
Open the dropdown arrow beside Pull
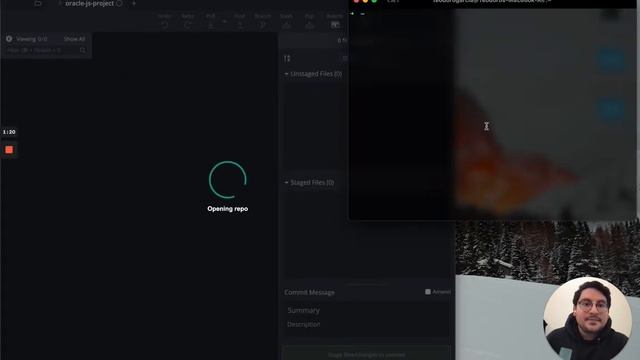(224, 21)
